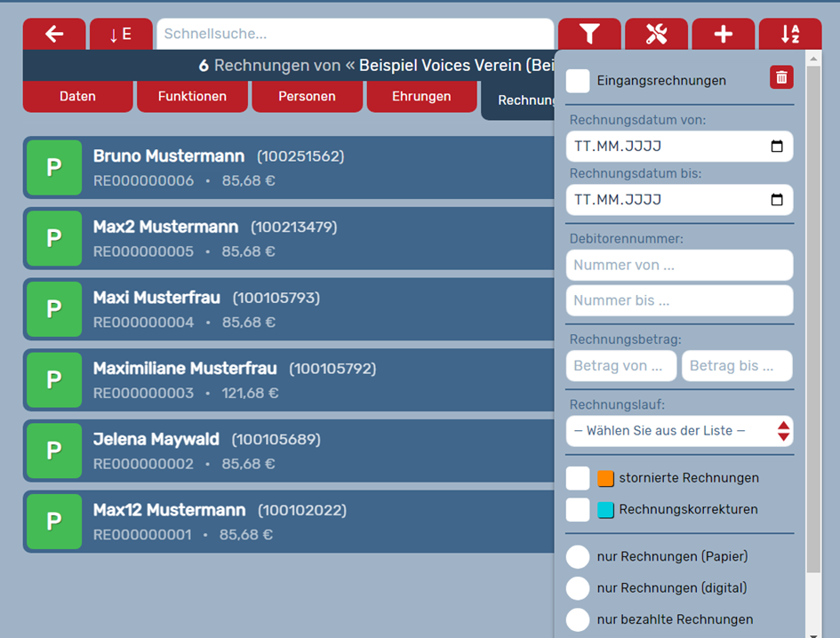Enable the Eingangsrechnungen checkbox
This screenshot has height=638, width=840.
pos(578,81)
